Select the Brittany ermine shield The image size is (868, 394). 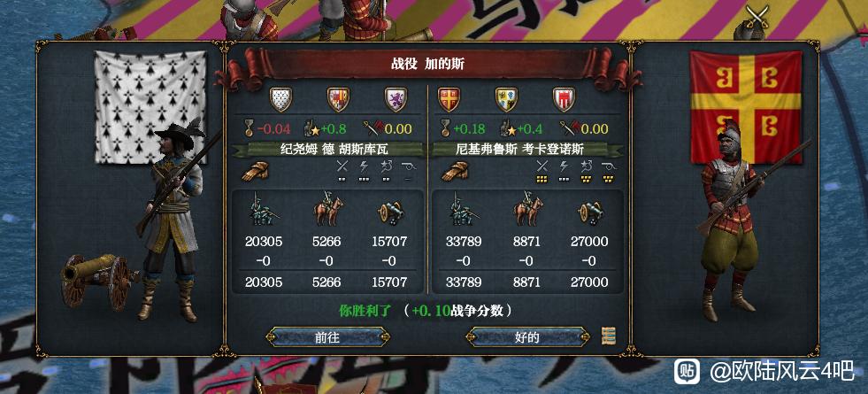pos(280,100)
